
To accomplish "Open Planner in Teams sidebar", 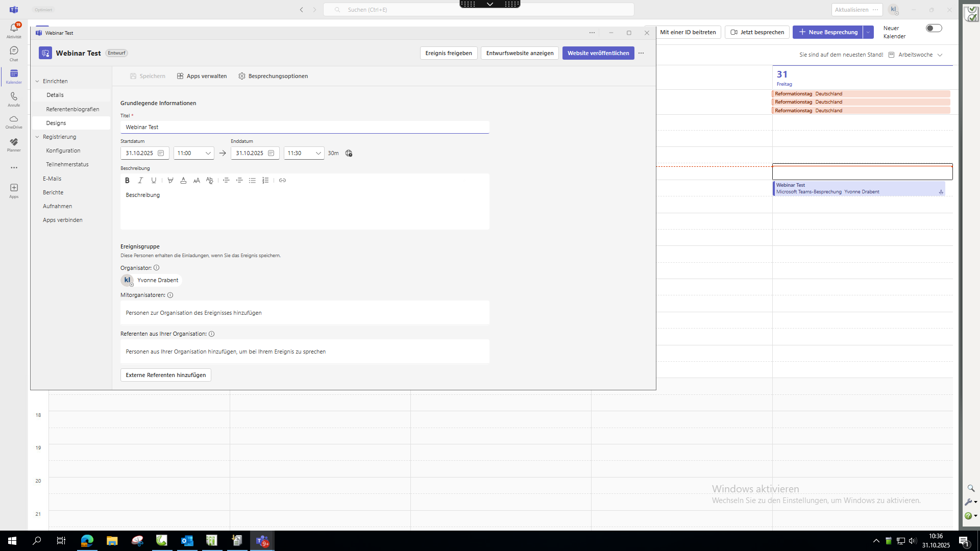I will point(14,144).
